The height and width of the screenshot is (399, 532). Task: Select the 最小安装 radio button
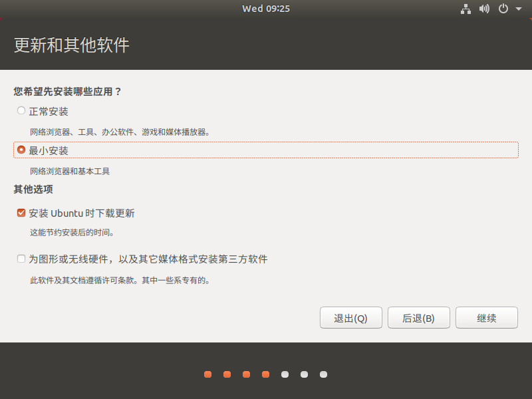[21, 150]
